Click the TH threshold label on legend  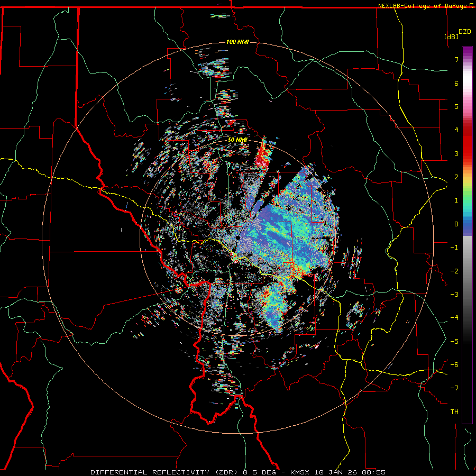454,412
